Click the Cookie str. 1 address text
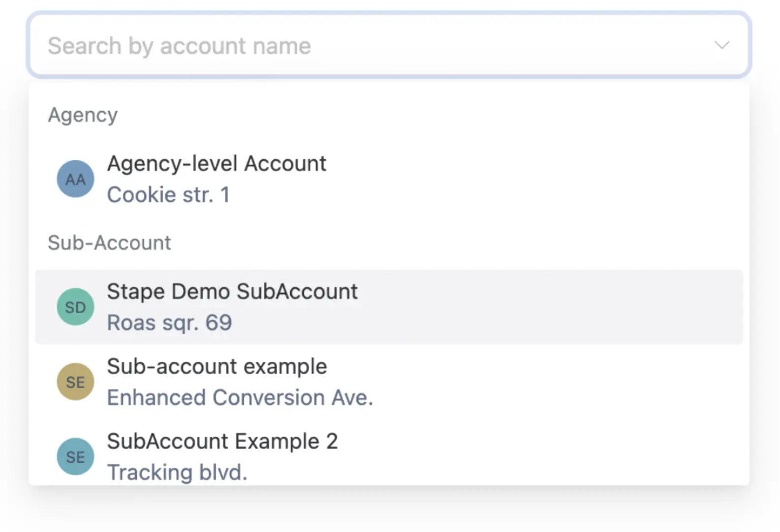This screenshot has width=780, height=532. coord(168,195)
